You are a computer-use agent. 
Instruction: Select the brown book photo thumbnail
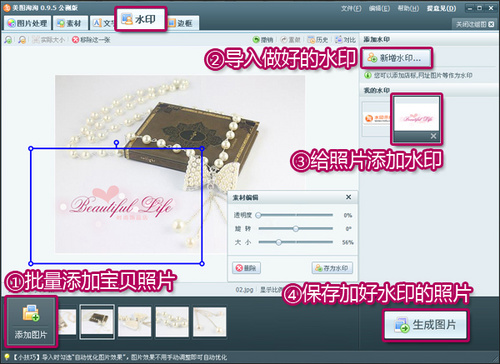tap(97, 322)
